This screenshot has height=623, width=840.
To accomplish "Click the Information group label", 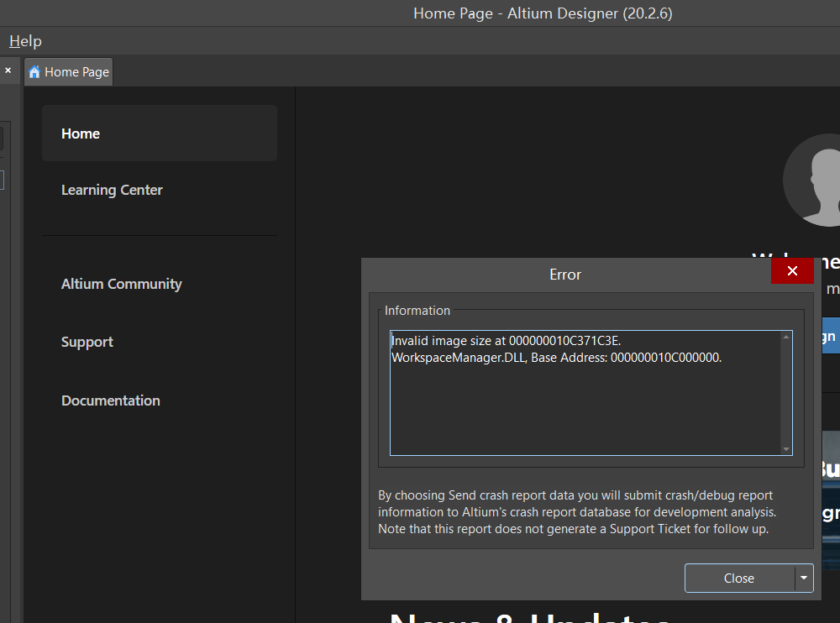I will click(x=417, y=311).
